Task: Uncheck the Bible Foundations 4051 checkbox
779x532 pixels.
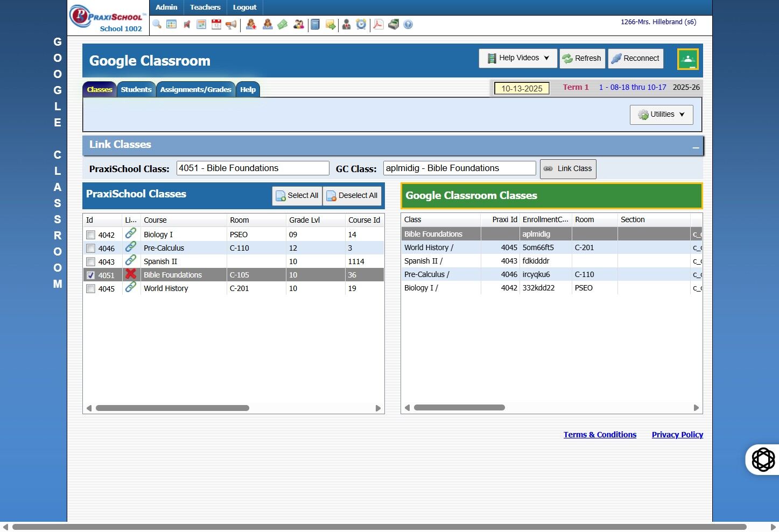Action: [91, 275]
